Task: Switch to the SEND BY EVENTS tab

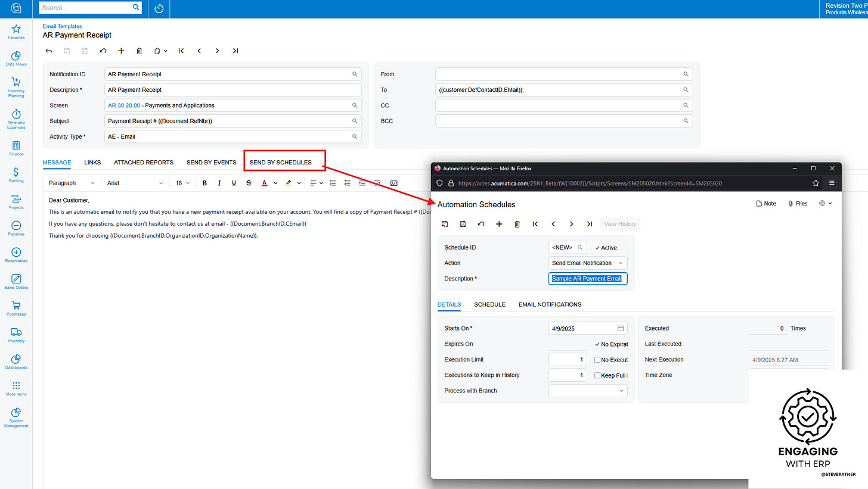Action: click(212, 162)
